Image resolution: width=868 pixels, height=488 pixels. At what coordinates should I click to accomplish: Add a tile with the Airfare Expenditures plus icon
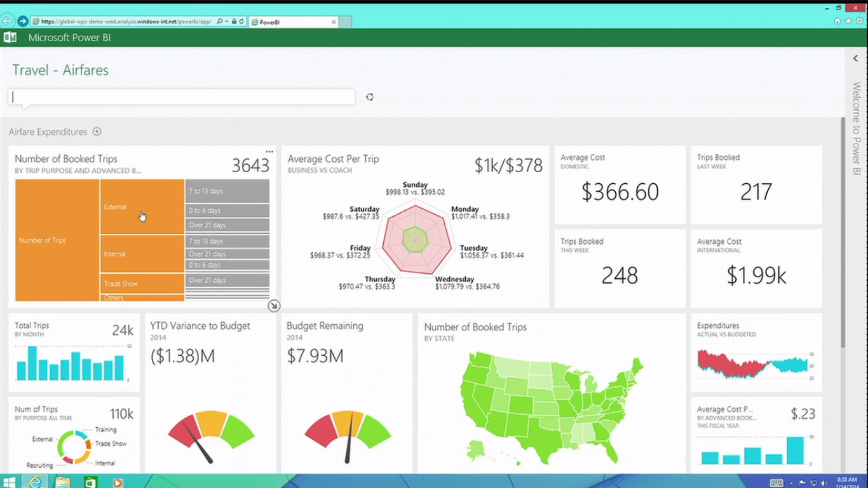(97, 132)
